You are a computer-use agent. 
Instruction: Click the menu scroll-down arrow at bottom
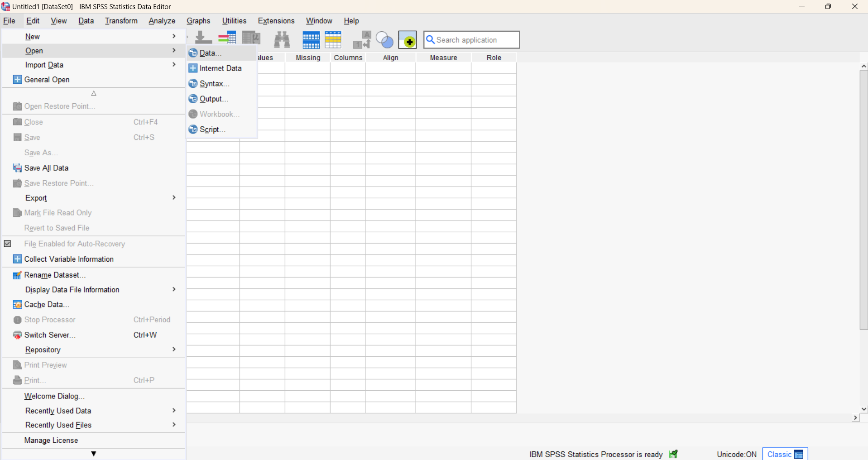94,454
